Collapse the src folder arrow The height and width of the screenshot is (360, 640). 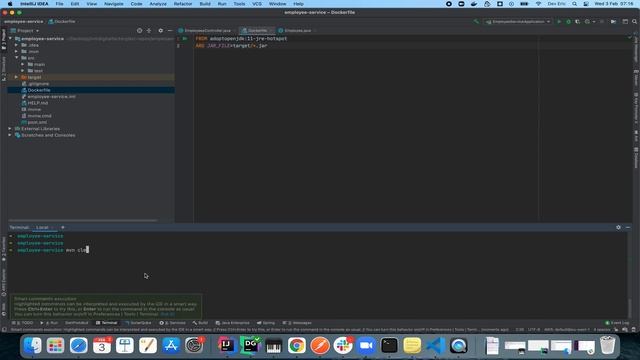tap(17, 58)
